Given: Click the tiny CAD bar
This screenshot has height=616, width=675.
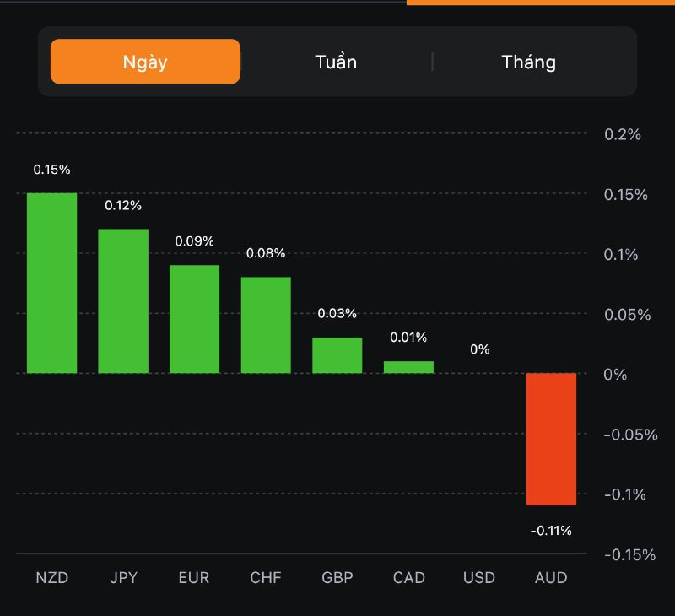Looking at the screenshot, I should coord(408,367).
